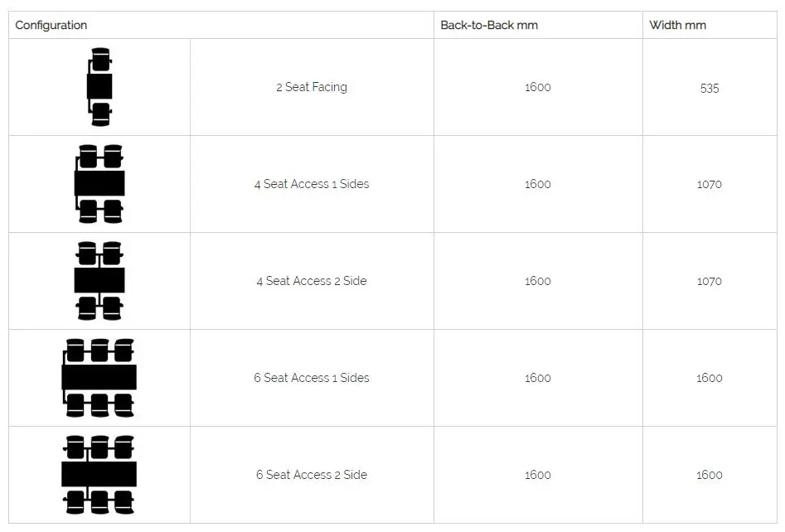
Task: Click the '2 Seat Facing' label
Action: (312, 87)
